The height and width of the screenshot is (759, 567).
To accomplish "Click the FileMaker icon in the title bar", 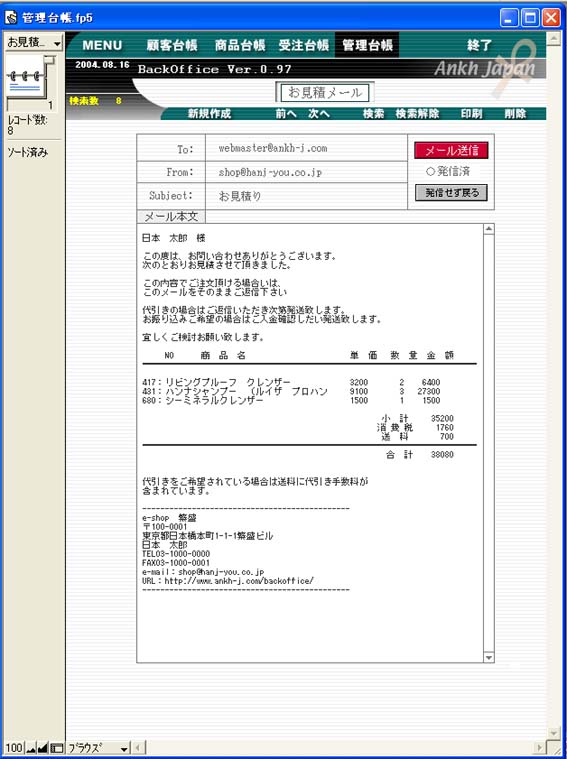I will click(11, 18).
